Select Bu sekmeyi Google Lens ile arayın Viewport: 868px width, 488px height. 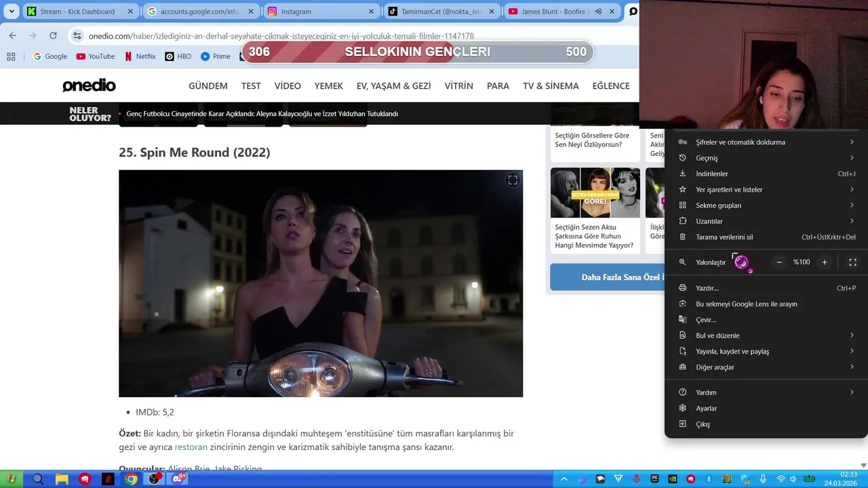[766, 304]
